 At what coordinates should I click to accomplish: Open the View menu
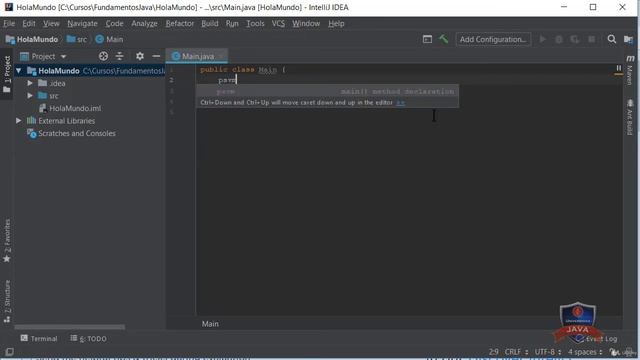pos(51,23)
